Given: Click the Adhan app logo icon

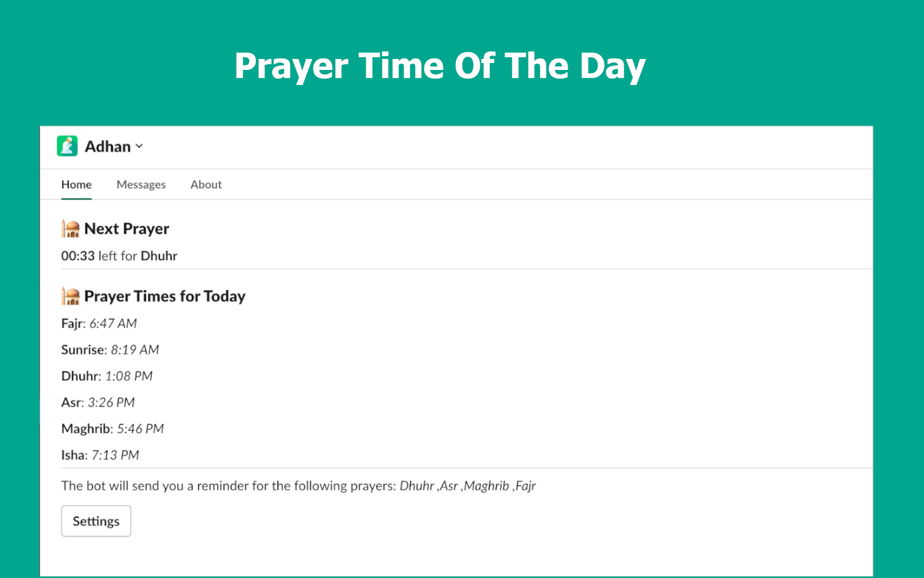Looking at the screenshot, I should [x=67, y=146].
